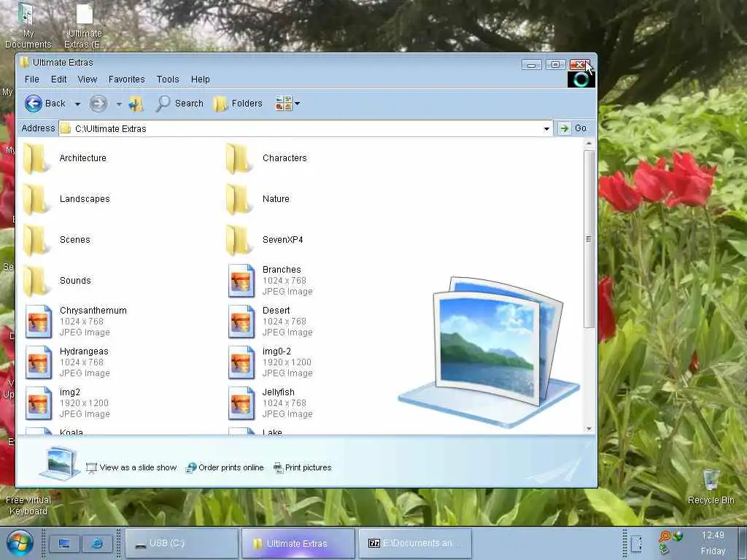Click the magnifier tray icon
The image size is (747, 560).
tap(664, 537)
